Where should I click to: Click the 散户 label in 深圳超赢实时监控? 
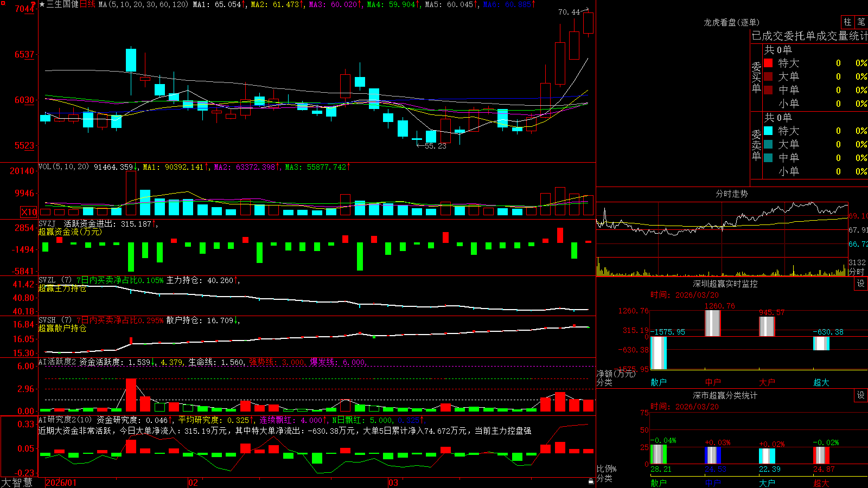click(659, 382)
